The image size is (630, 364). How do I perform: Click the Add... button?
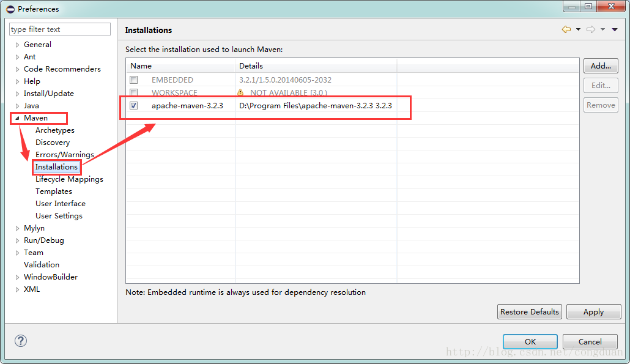pos(601,66)
